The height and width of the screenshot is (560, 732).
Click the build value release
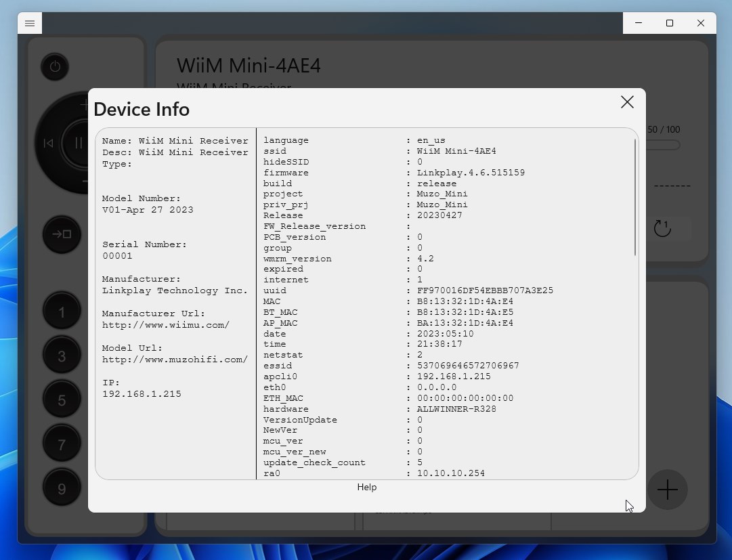(x=437, y=184)
